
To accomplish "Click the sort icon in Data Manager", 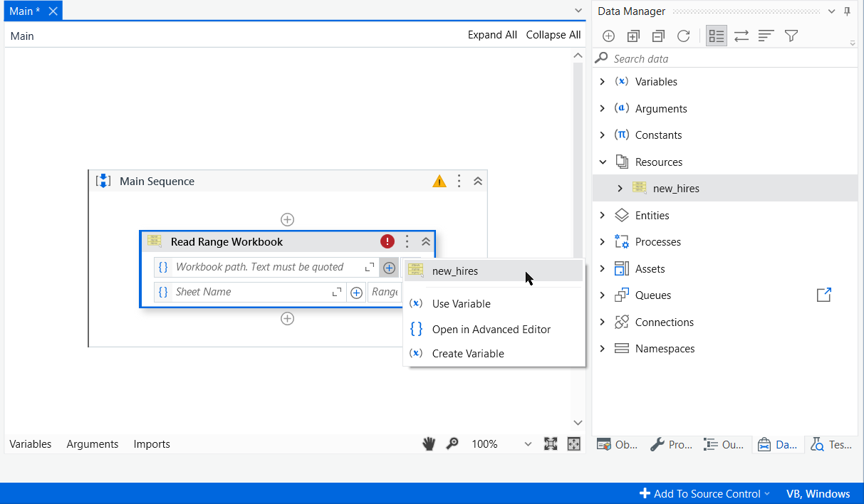I will 766,36.
